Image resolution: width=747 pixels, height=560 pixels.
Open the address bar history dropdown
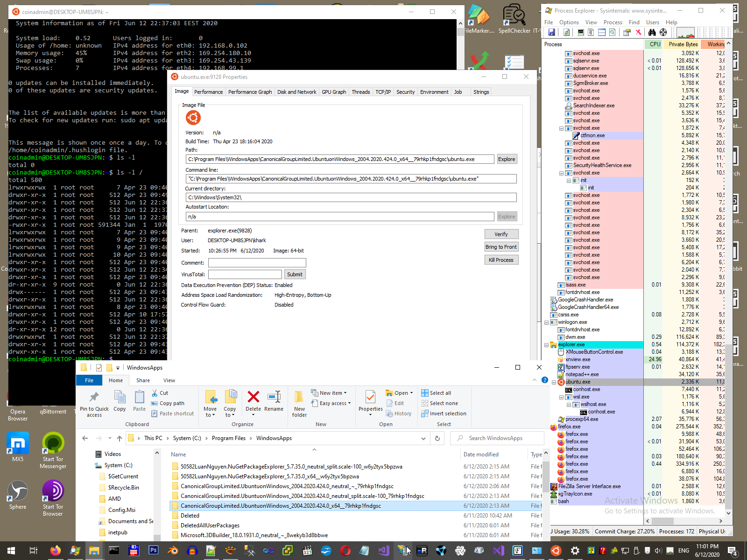(x=423, y=438)
